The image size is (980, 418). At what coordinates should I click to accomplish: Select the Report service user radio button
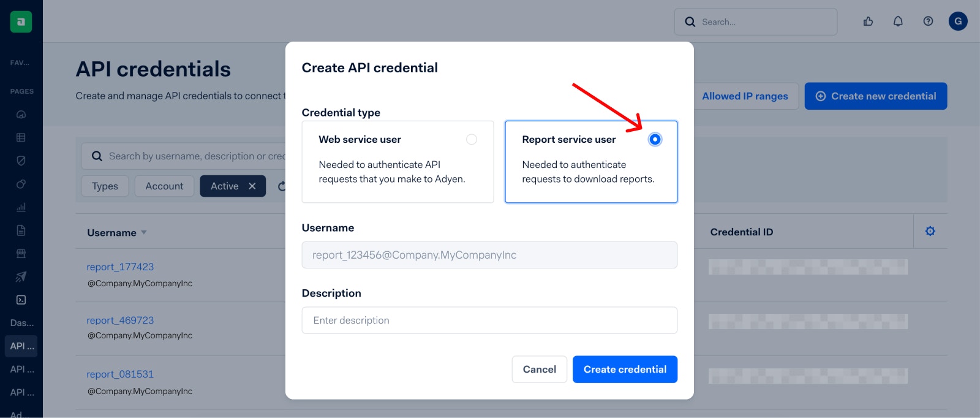655,140
